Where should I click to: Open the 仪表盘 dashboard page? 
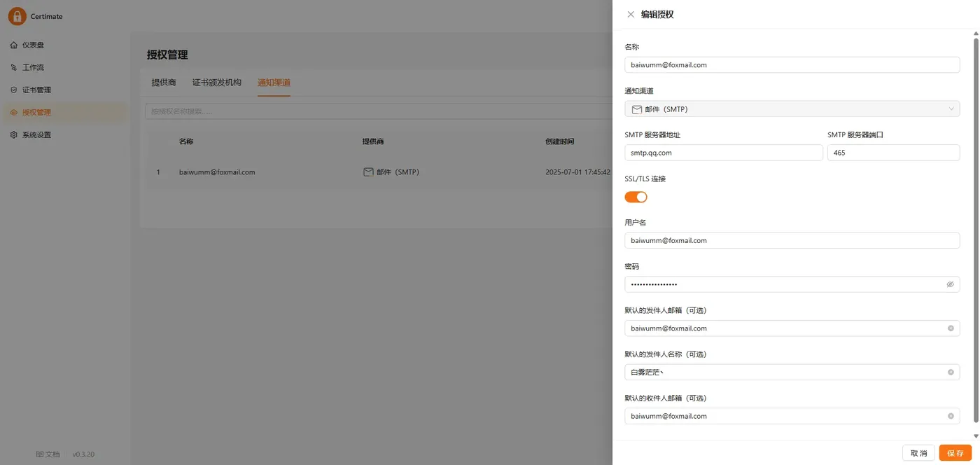65,45
